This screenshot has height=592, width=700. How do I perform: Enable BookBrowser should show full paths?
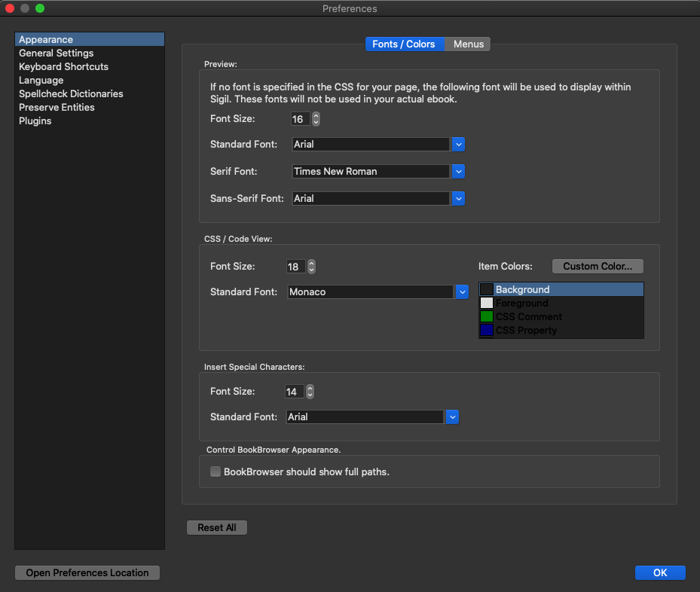(x=216, y=472)
